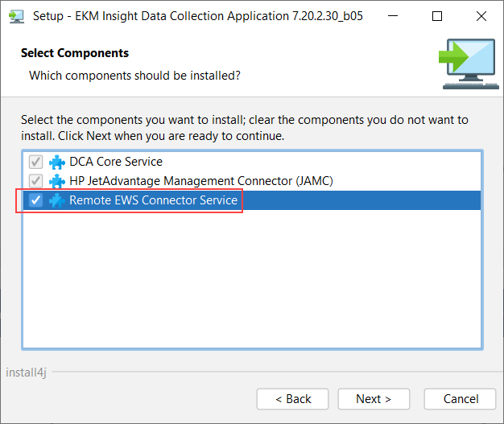Viewport: 504px width, 424px height.
Task: Return to previous step with Back
Action: (292, 399)
